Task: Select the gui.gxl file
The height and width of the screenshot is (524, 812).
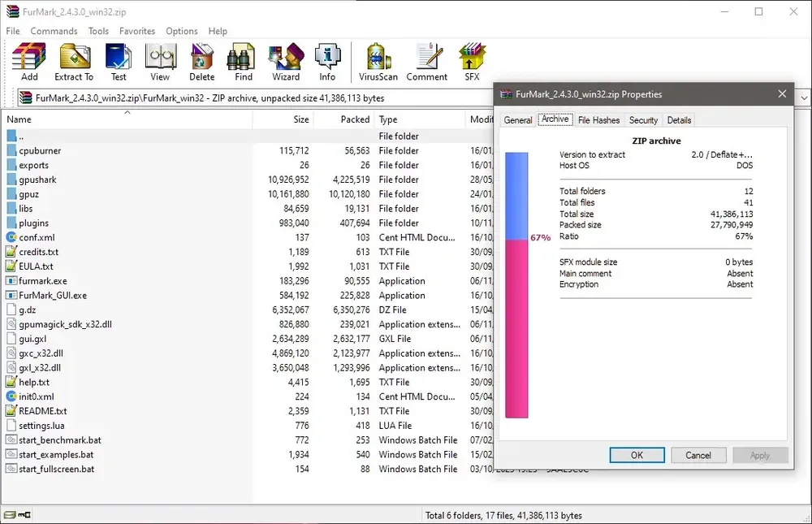Action: [x=247, y=339]
